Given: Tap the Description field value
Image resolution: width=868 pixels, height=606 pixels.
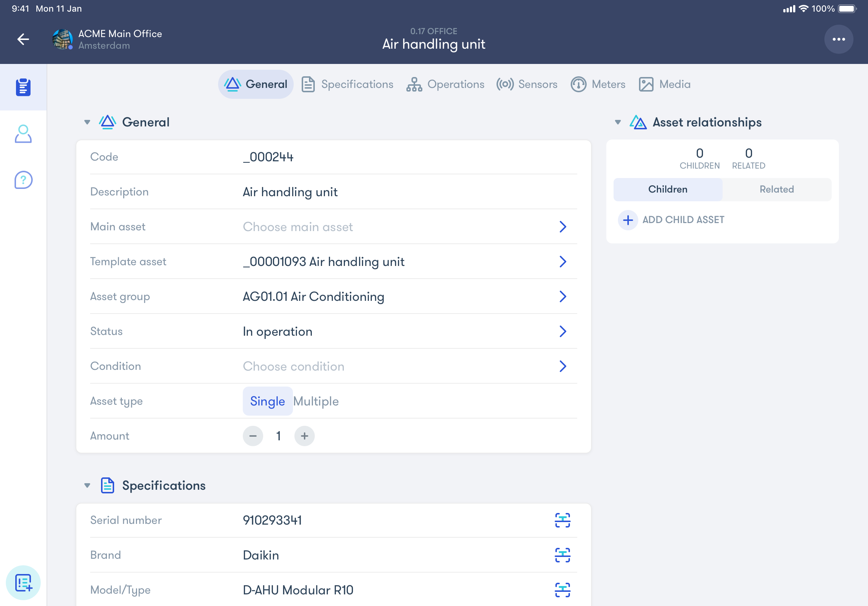Looking at the screenshot, I should click(x=290, y=192).
